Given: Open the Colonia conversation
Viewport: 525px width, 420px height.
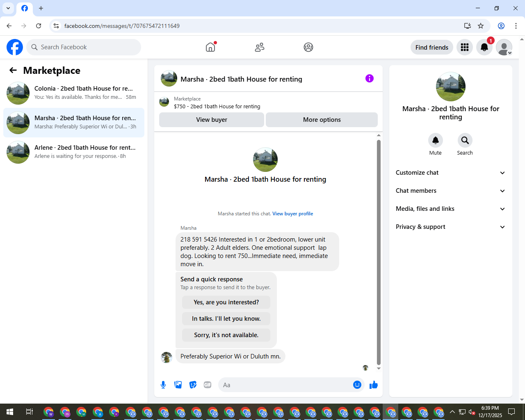Looking at the screenshot, I should (x=74, y=93).
